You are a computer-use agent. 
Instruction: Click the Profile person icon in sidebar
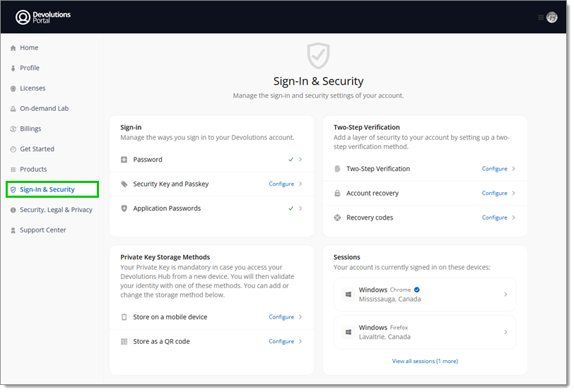[13, 68]
